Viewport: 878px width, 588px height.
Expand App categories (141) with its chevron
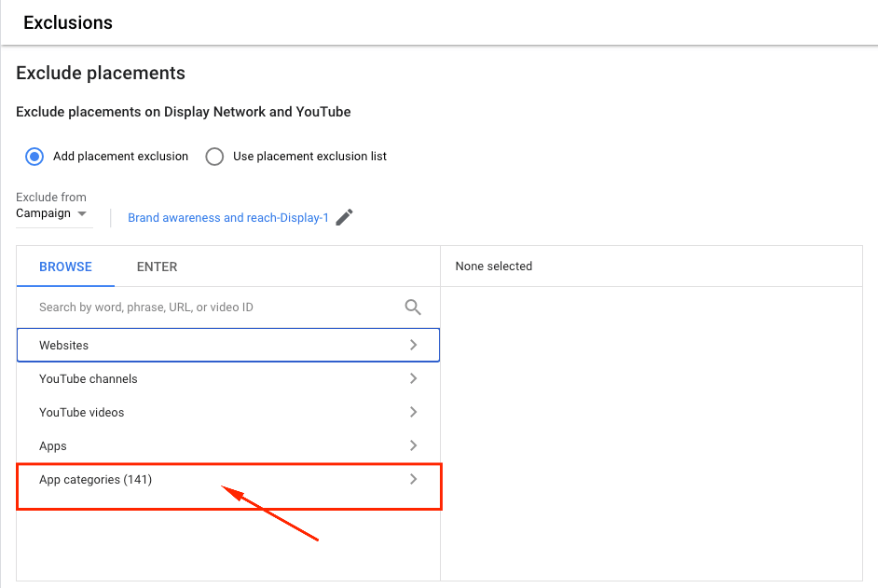click(x=414, y=479)
